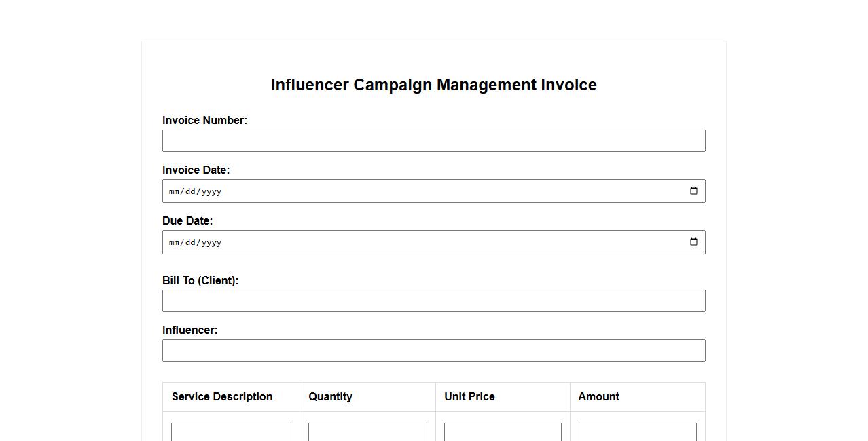The height and width of the screenshot is (441, 868).
Task: Click the Amount input in the table
Action: [637, 432]
